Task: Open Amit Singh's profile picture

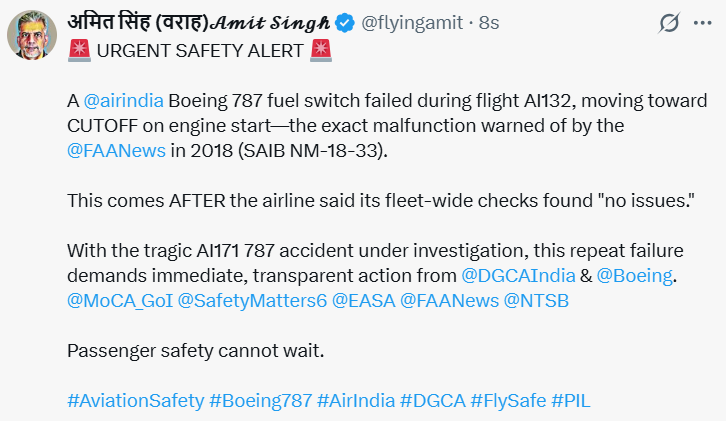Action: [x=31, y=35]
